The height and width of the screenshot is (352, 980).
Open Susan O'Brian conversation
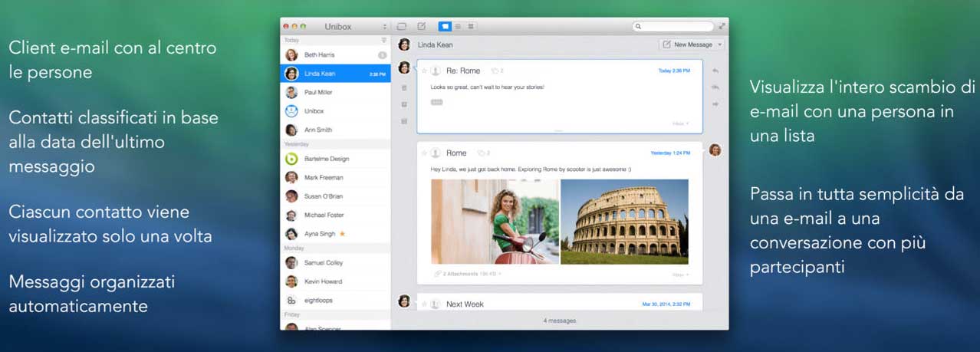pos(336,196)
